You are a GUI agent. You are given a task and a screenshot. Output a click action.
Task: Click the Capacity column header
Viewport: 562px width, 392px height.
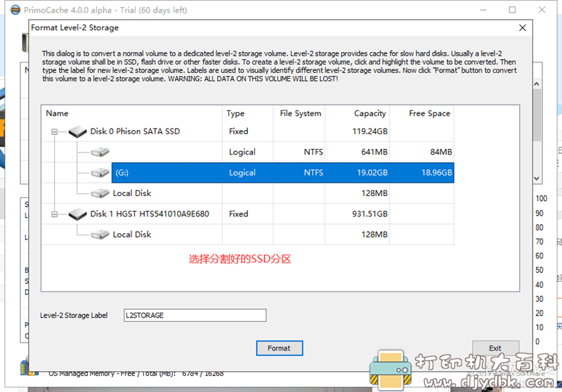[370, 113]
